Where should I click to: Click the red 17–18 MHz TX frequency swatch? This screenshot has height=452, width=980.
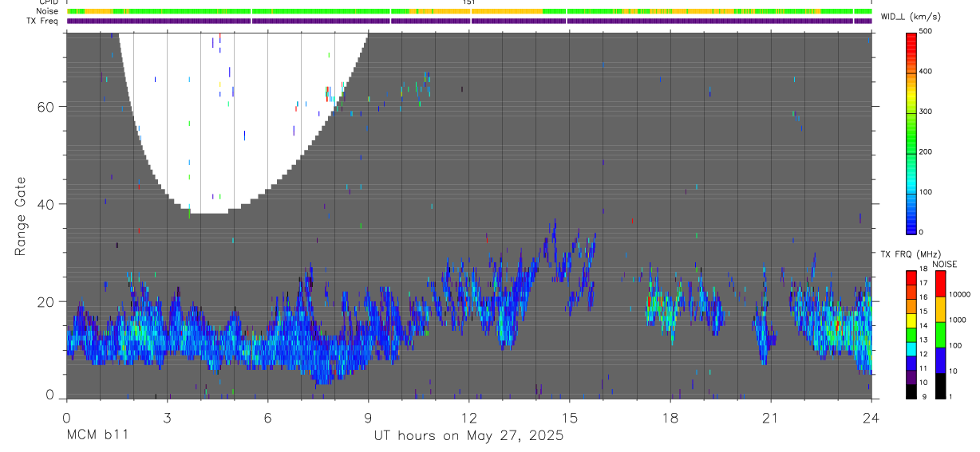912,277
